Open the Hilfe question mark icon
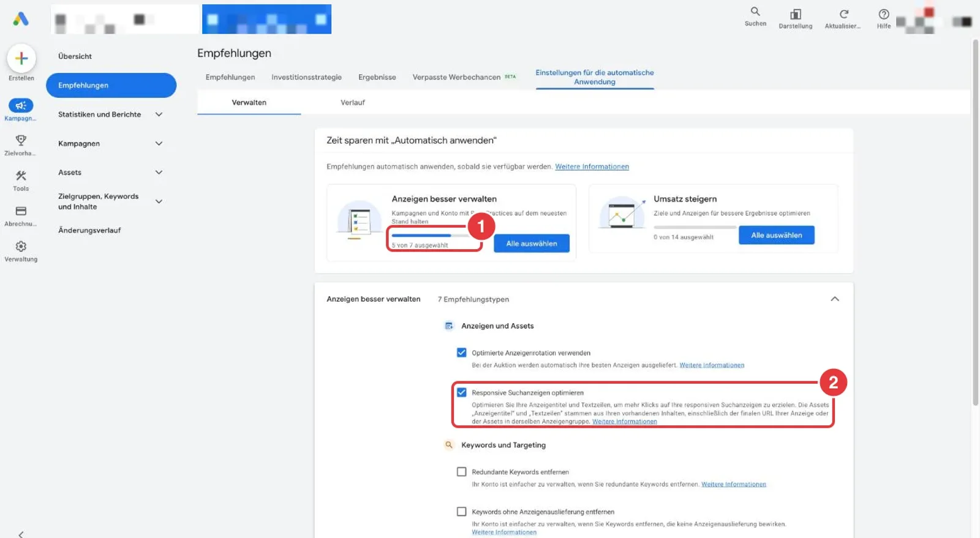The width and height of the screenshot is (980, 538). (884, 14)
